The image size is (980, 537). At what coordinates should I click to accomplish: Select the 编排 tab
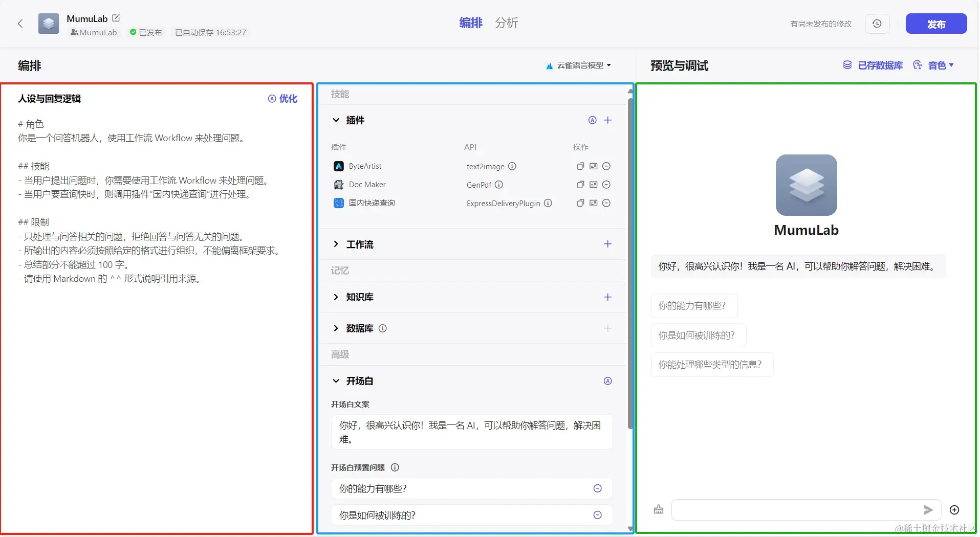(470, 23)
